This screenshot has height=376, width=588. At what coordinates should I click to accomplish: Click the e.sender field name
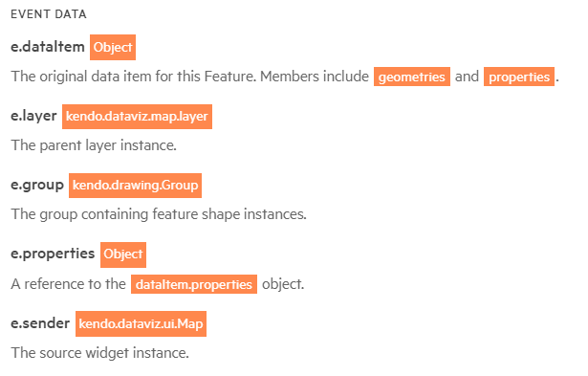point(40,323)
